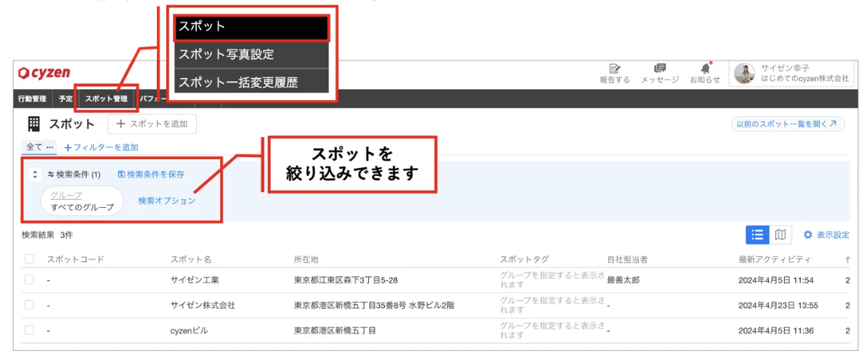Open サイゼン株式会社 spot name
Viewport: 868px width, 359px height.
(x=204, y=305)
